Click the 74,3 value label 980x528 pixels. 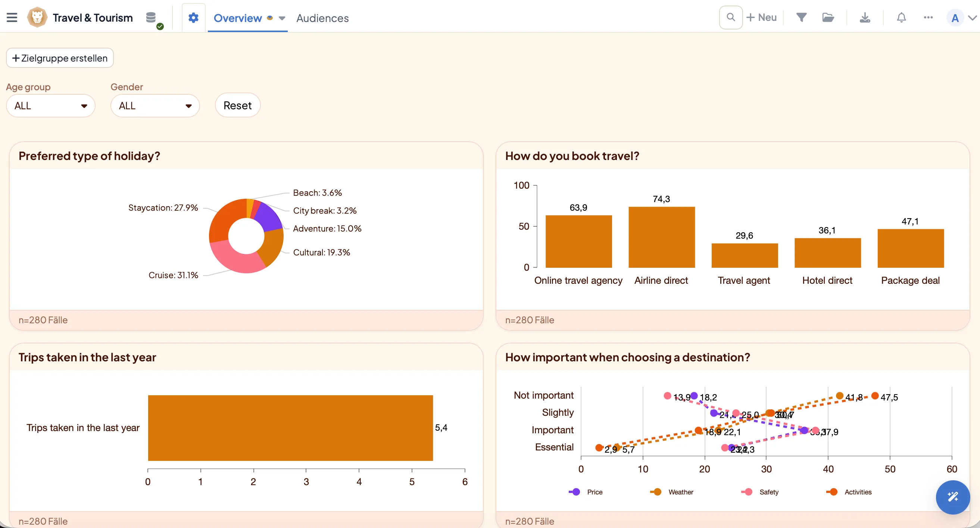(662, 199)
